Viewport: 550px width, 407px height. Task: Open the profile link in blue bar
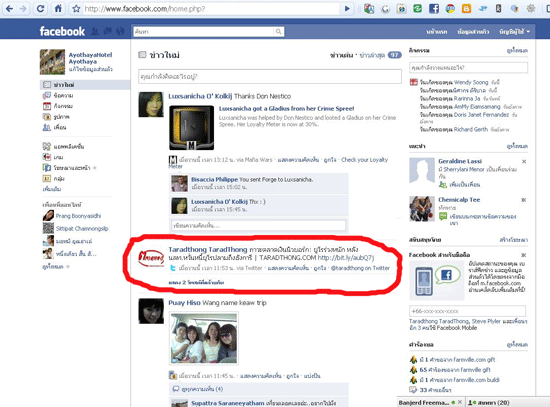point(473,32)
